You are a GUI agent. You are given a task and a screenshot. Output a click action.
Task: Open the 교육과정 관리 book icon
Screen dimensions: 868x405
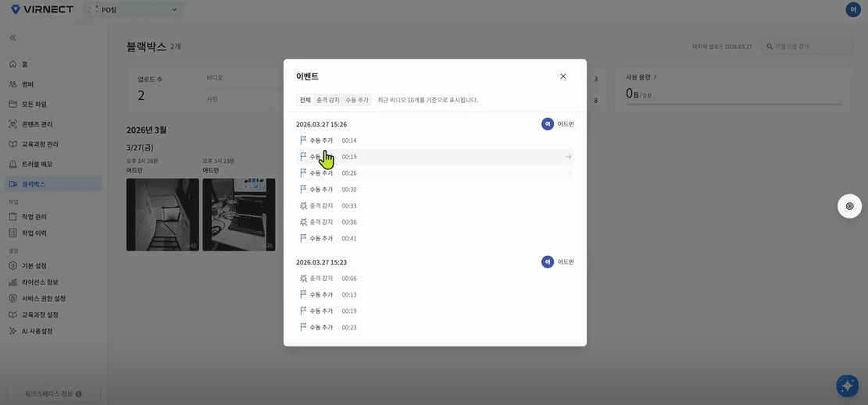click(13, 144)
